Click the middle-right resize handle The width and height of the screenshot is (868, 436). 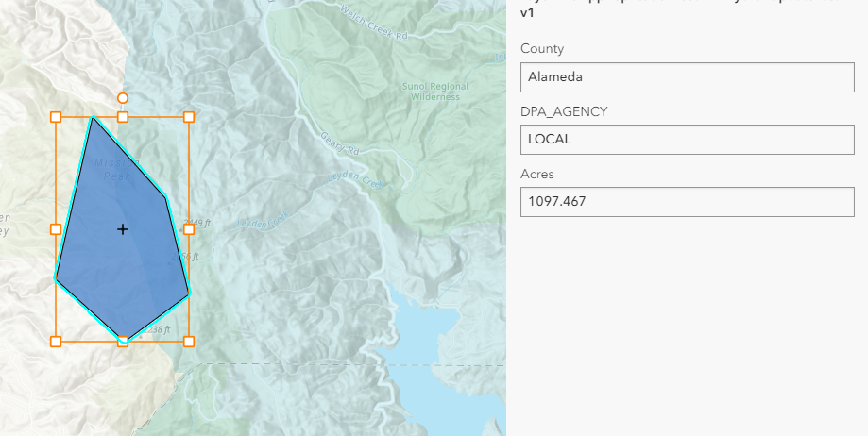[x=189, y=229]
